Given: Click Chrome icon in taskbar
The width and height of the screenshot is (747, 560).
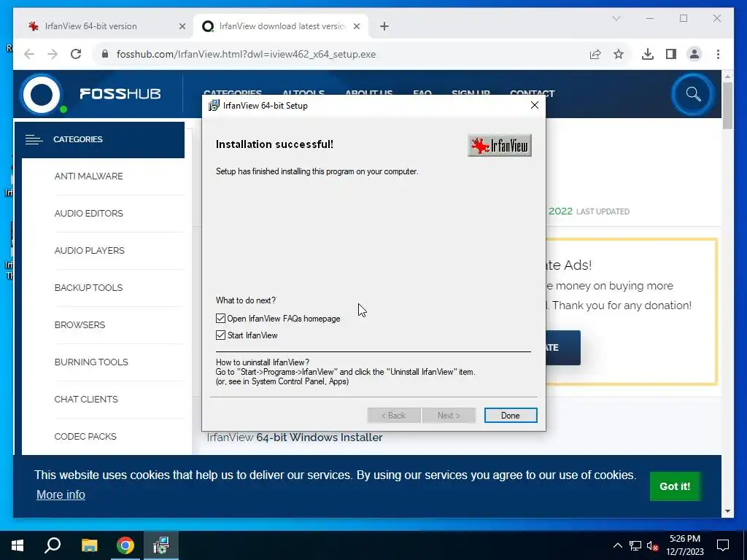Looking at the screenshot, I should [x=125, y=545].
